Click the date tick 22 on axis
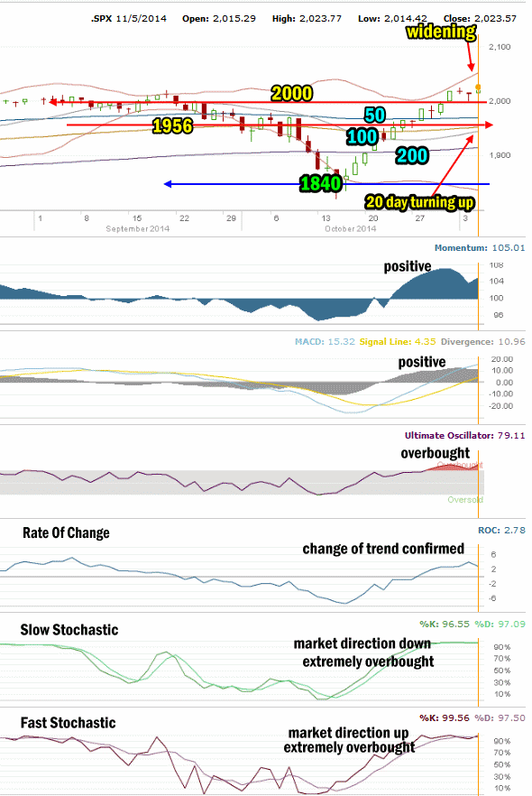Viewport: 532px width, 796px height. click(184, 218)
